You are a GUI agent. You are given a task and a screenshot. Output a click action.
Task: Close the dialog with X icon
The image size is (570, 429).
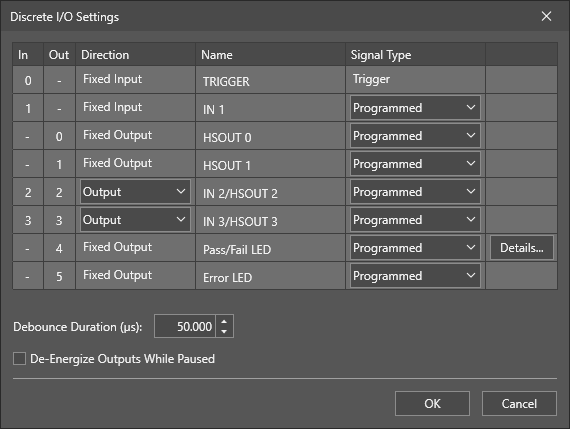click(x=546, y=16)
